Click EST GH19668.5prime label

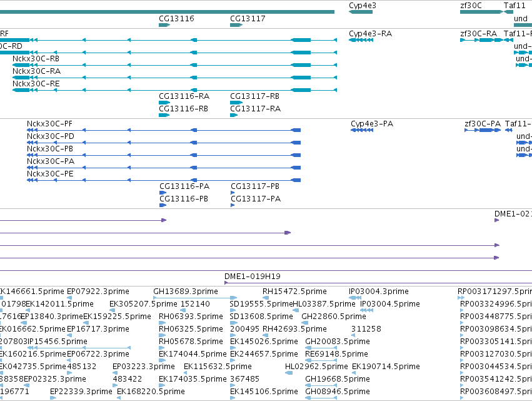click(338, 379)
